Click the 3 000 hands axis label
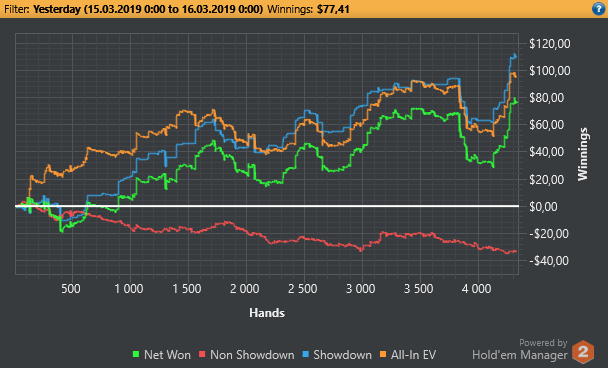Viewport: 608px width, 368px height. coord(361,289)
